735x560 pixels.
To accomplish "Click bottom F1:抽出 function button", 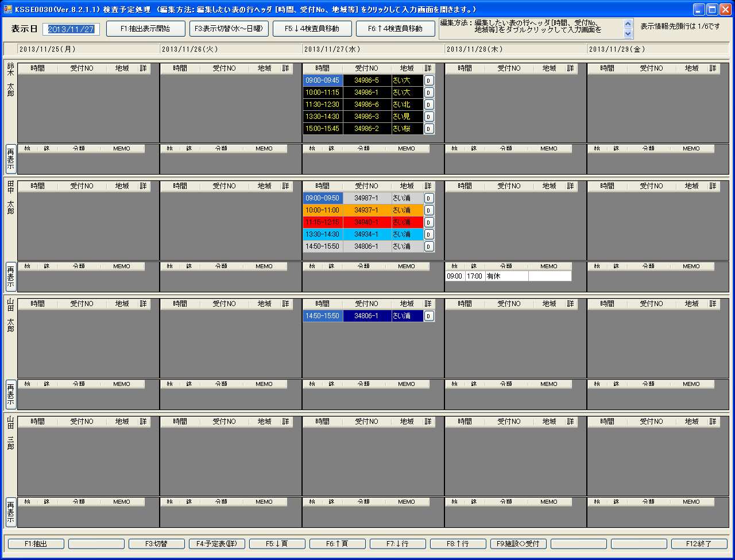I will point(36,544).
